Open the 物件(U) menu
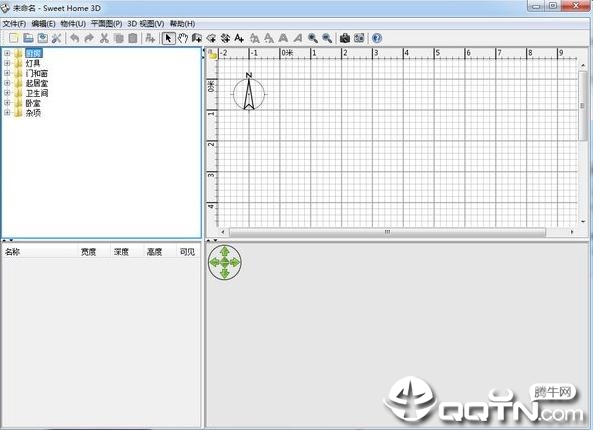This screenshot has height=430, width=593. coord(73,23)
